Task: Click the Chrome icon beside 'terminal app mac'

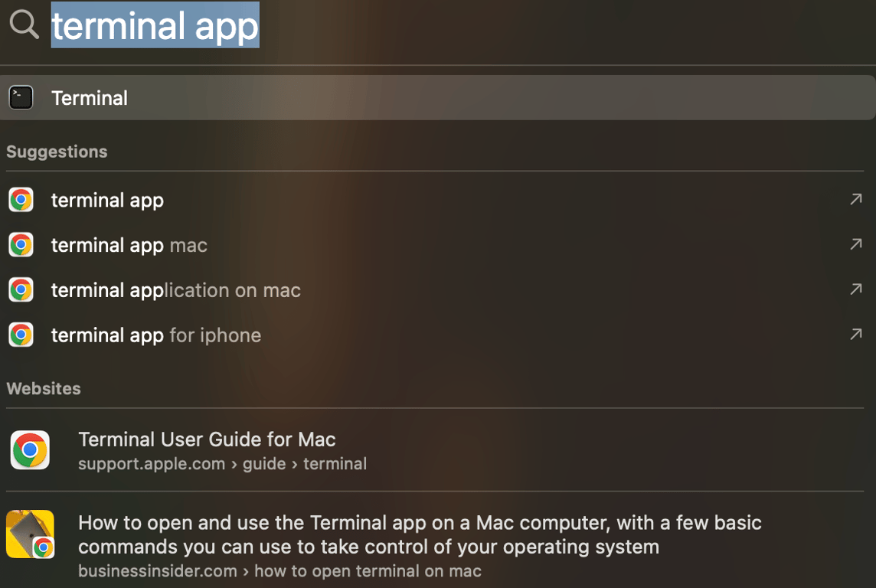Action: [x=20, y=244]
